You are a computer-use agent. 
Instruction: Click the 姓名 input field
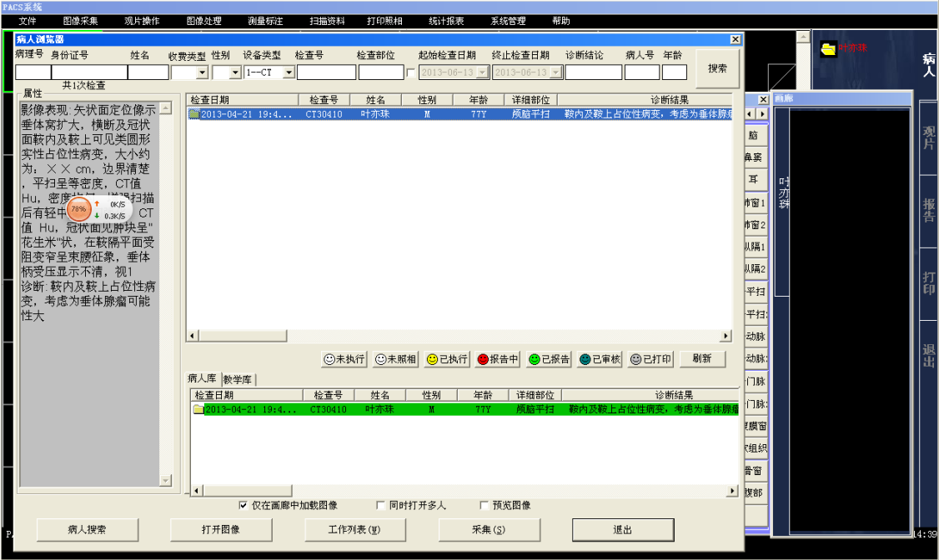148,72
